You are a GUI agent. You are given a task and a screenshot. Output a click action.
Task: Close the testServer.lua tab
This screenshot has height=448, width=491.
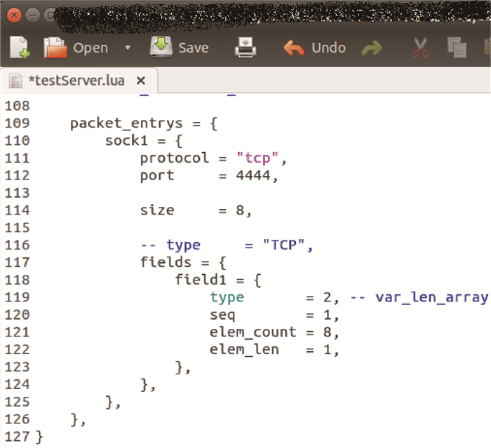tap(140, 81)
